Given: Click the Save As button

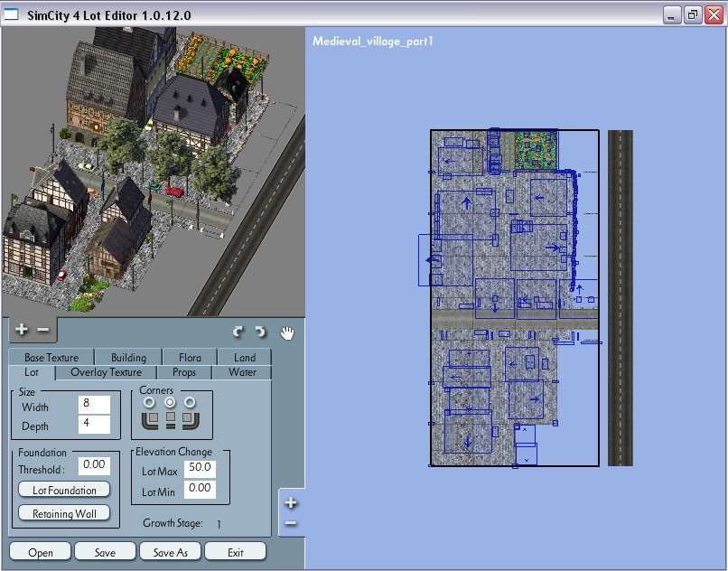Looking at the screenshot, I should 170,552.
